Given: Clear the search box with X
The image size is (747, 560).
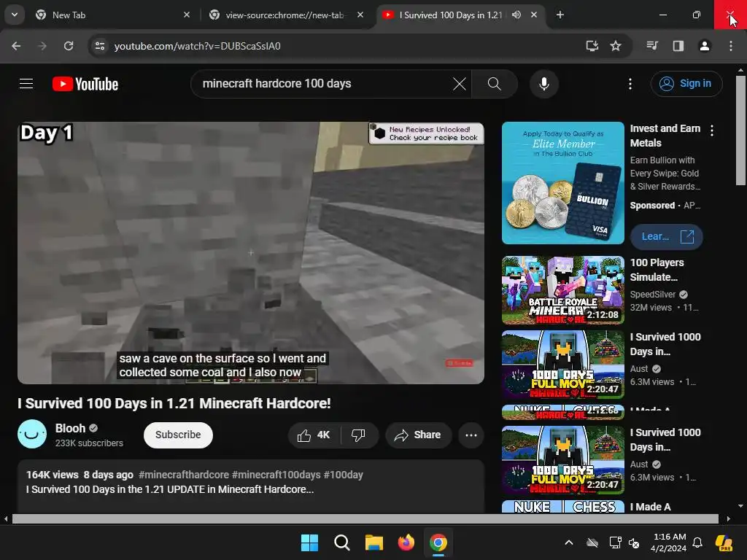Looking at the screenshot, I should [x=460, y=84].
